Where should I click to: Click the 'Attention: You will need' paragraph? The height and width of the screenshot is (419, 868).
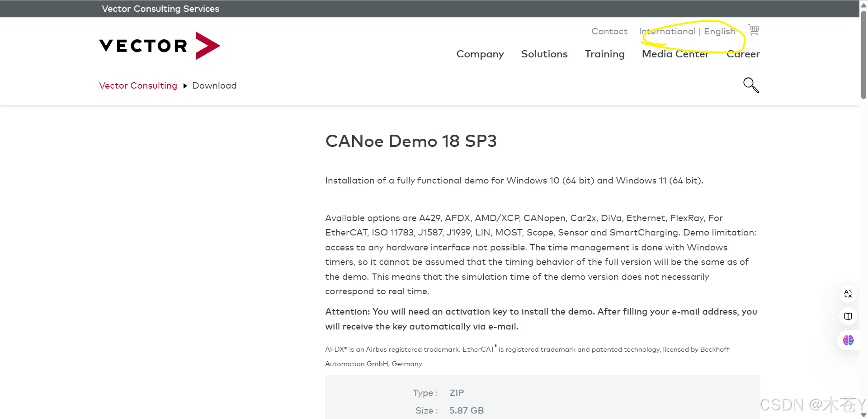pyautogui.click(x=541, y=319)
